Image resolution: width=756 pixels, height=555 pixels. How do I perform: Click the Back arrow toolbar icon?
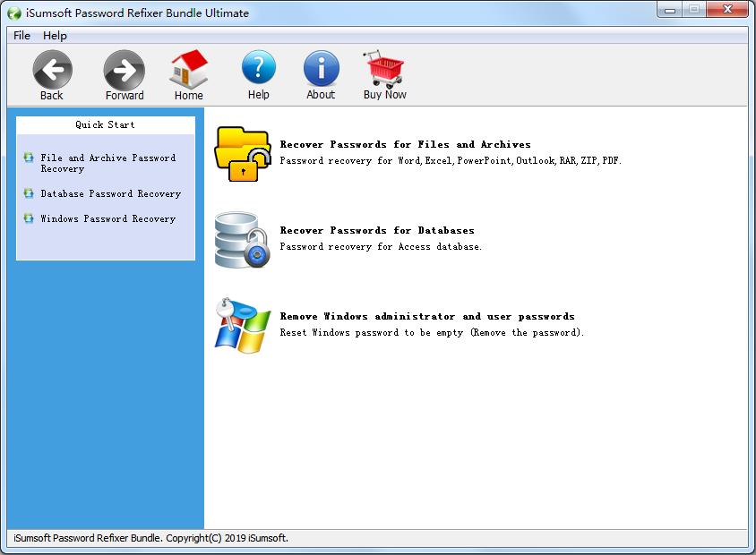[52, 69]
